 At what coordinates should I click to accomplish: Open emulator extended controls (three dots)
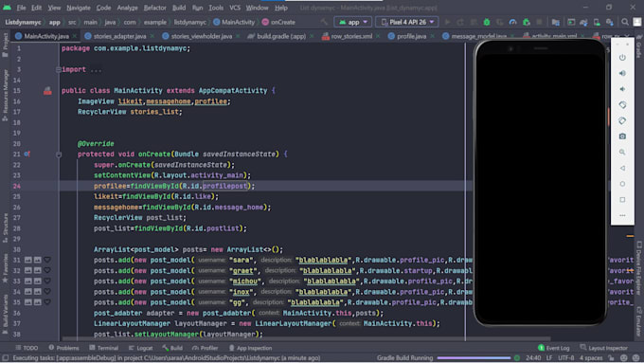(x=622, y=215)
